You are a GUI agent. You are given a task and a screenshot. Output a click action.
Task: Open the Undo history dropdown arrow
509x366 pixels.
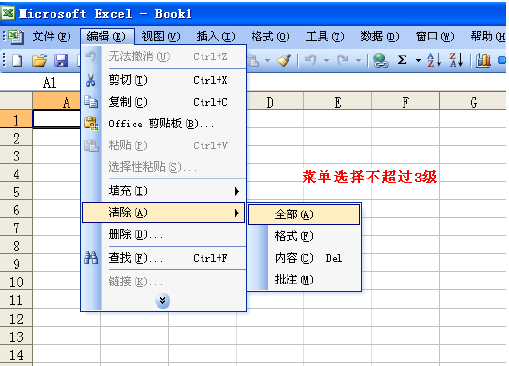pos(326,61)
